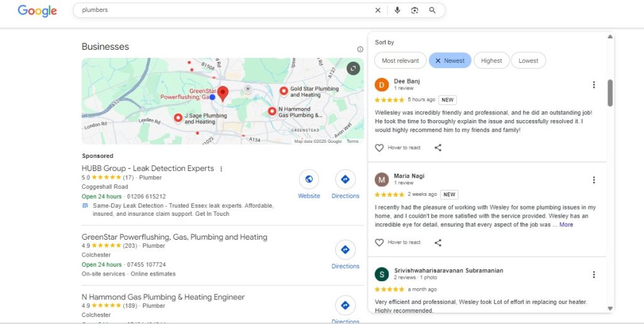Image resolution: width=644 pixels, height=324 pixels.
Task: Start voice search with microphone icon
Action: tap(397, 10)
